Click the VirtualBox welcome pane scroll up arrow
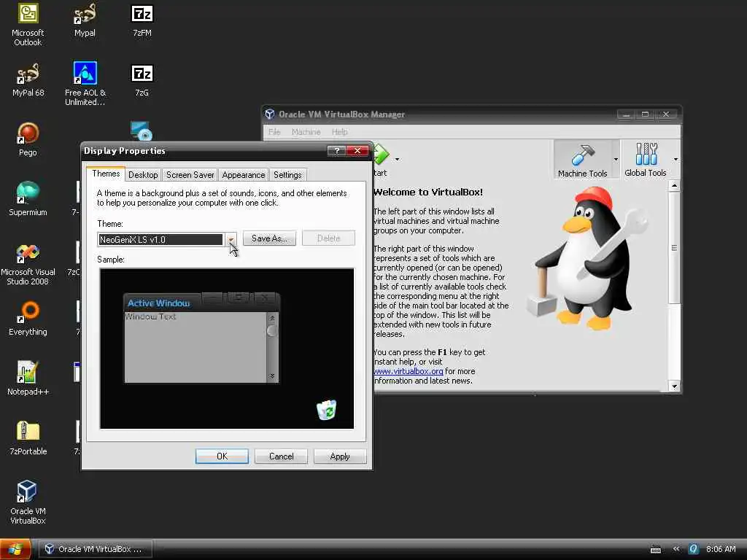The width and height of the screenshot is (747, 560). click(674, 186)
